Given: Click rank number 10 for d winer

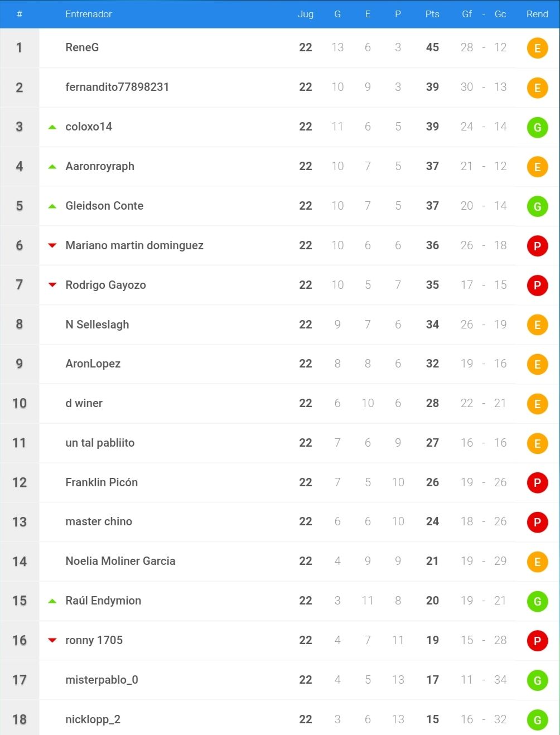Looking at the screenshot, I should [20, 403].
